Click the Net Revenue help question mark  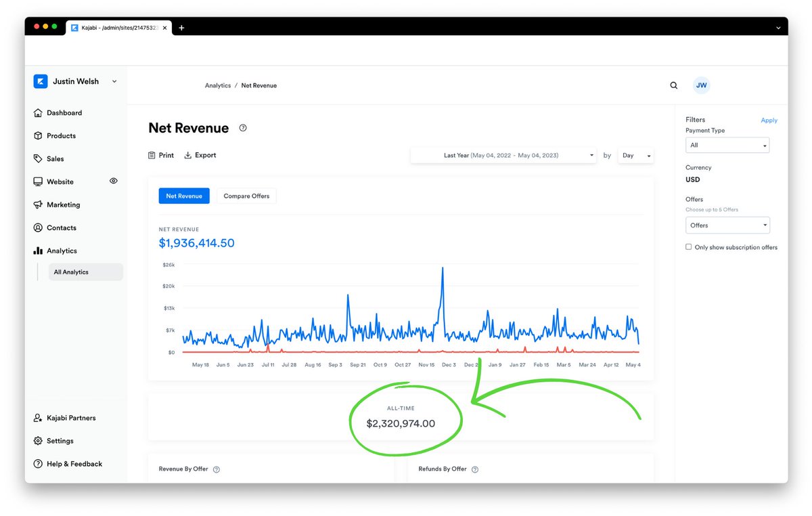tap(243, 127)
